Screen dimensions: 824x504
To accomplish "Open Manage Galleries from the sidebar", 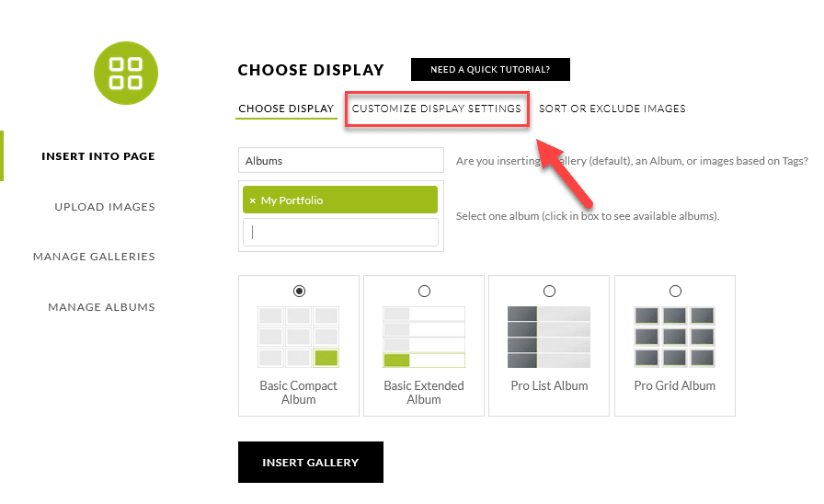I will [x=94, y=257].
